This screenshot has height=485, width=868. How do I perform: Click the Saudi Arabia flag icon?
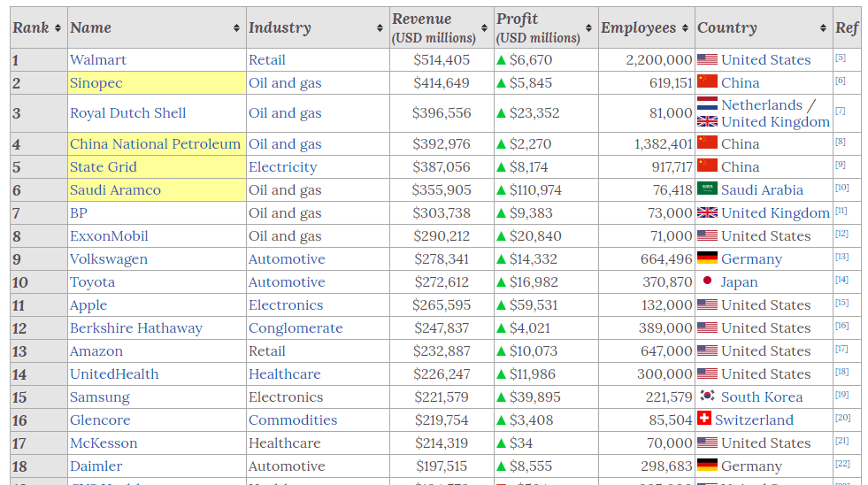707,189
